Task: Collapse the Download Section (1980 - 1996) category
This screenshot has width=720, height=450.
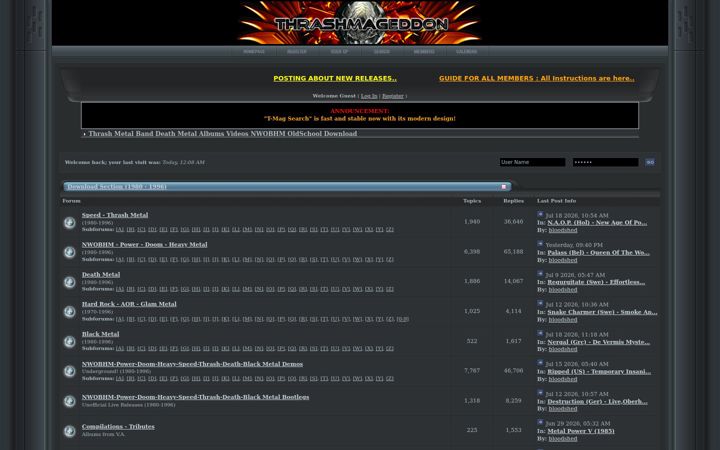Action: click(x=504, y=186)
